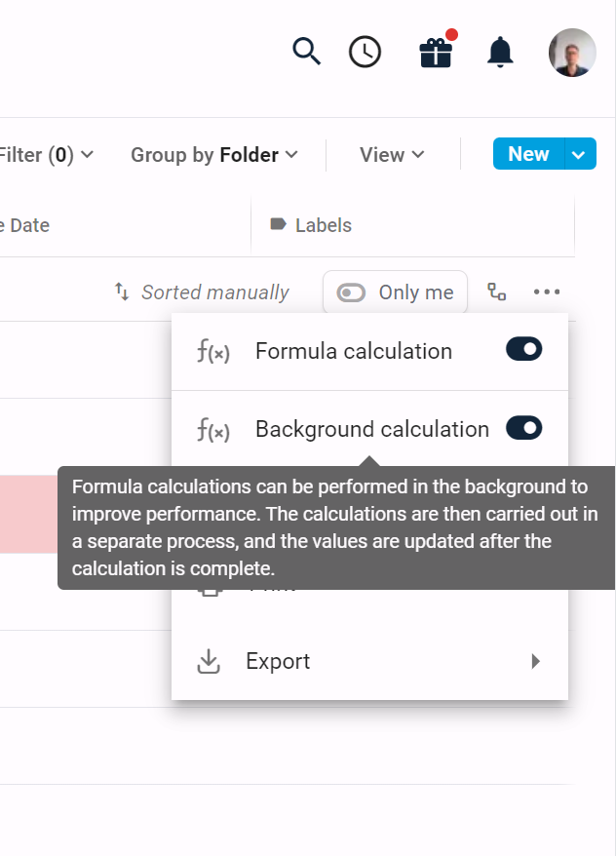Select the Export menu entry

[369, 661]
